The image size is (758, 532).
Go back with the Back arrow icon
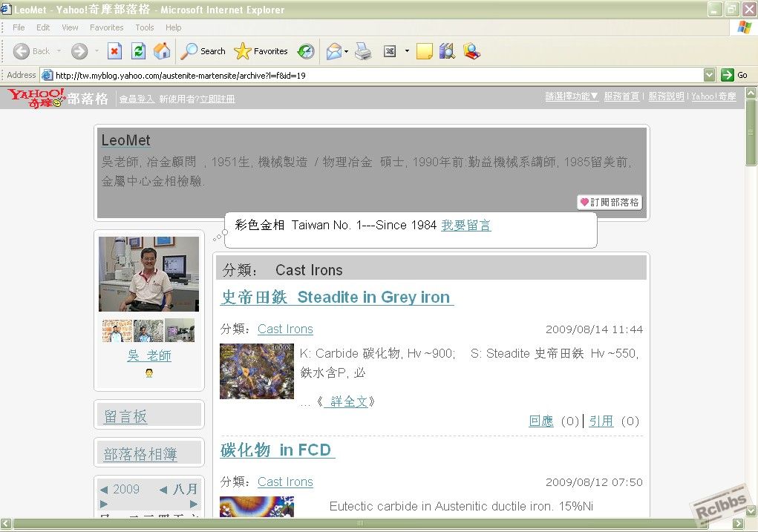[x=22, y=51]
